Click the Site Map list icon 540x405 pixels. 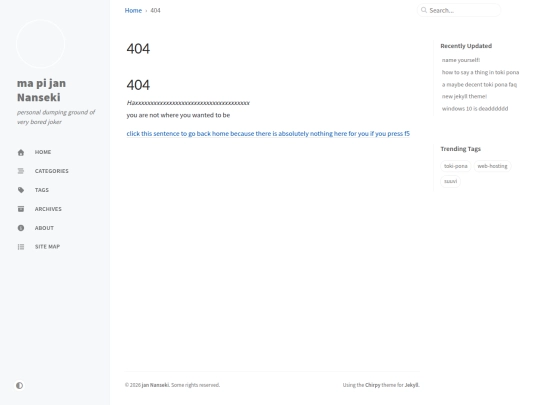(21, 247)
